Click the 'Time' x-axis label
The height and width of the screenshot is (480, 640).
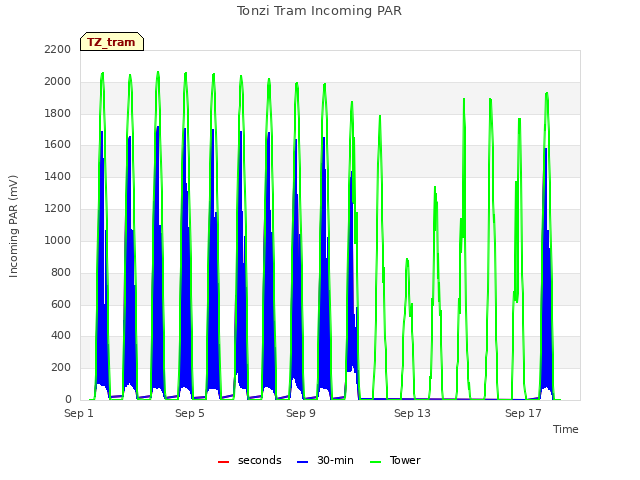click(566, 429)
